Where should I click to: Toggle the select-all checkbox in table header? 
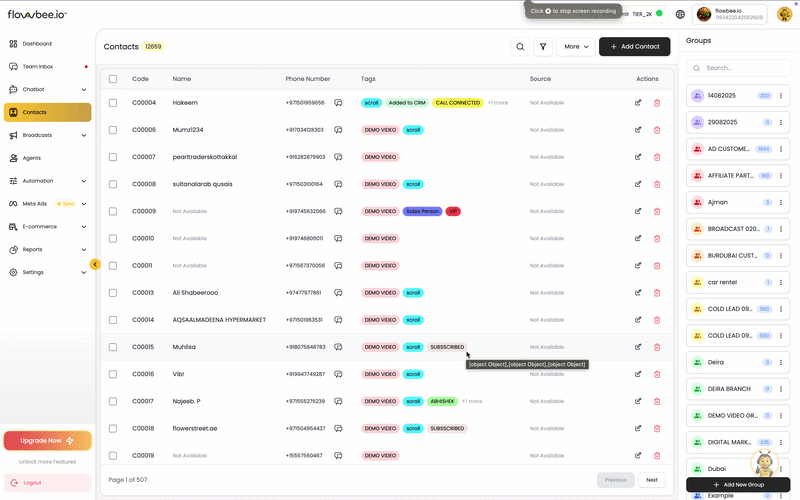[113, 78]
